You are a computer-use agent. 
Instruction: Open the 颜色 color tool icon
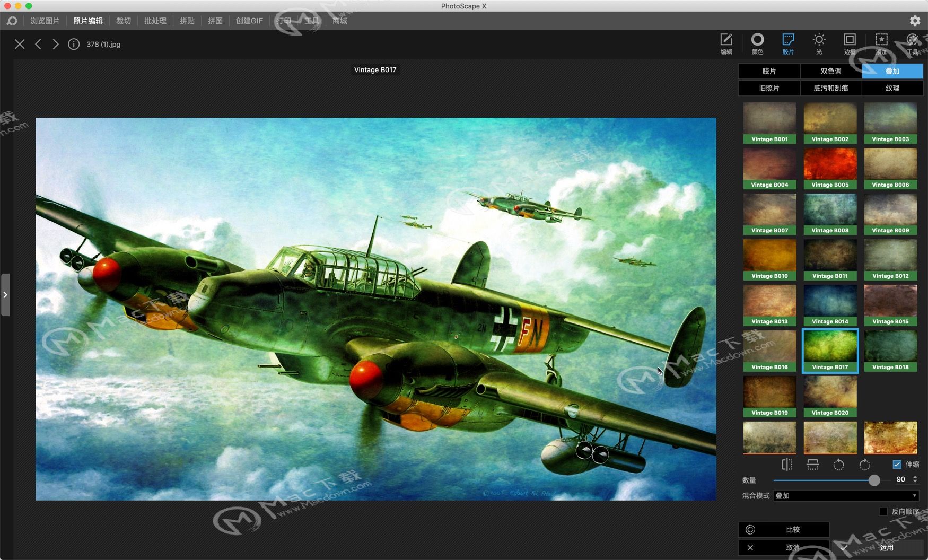pos(757,43)
